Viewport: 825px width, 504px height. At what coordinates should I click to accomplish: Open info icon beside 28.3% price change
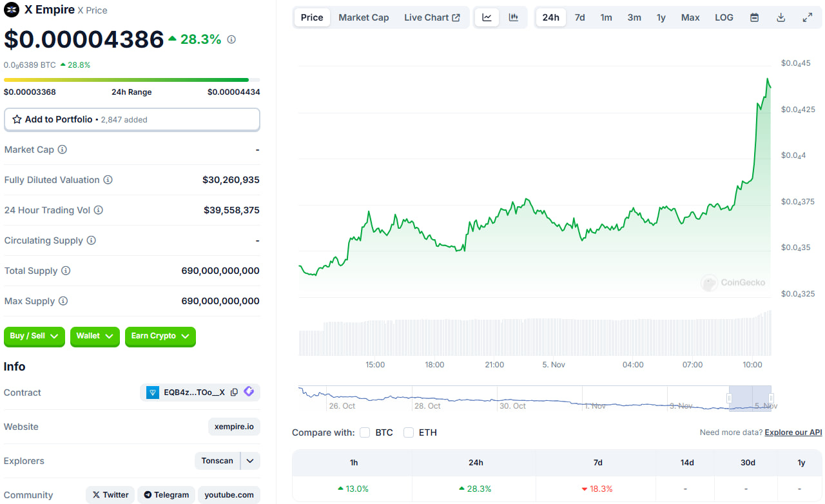click(231, 39)
